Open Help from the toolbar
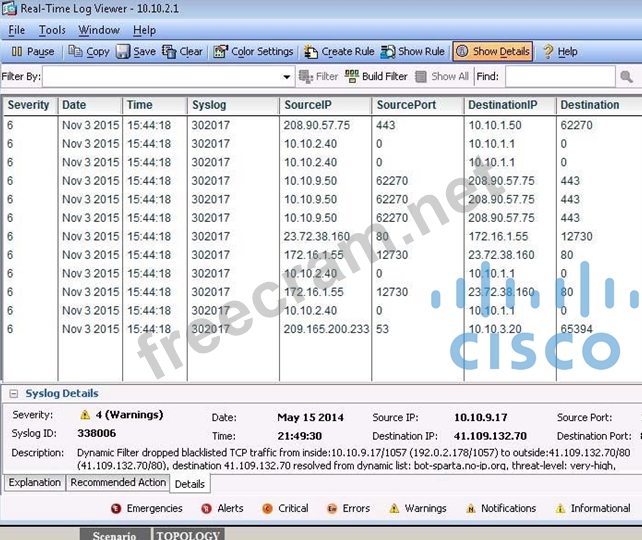 point(559,52)
